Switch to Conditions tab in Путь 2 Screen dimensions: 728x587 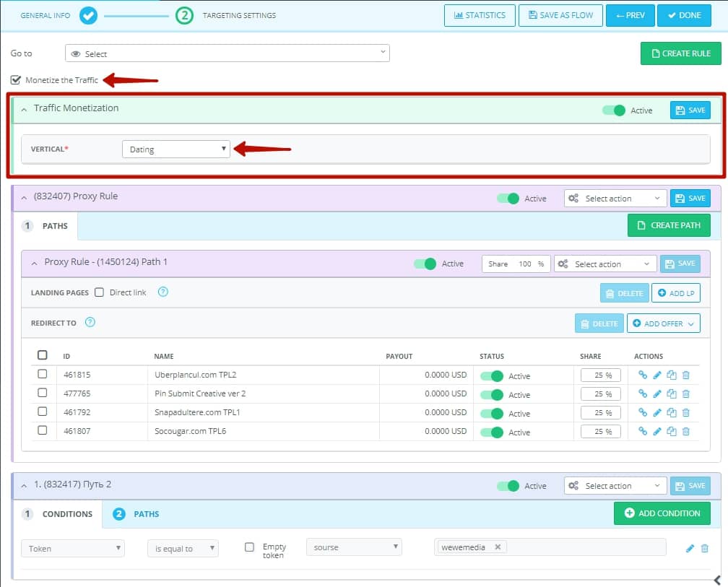click(x=58, y=513)
